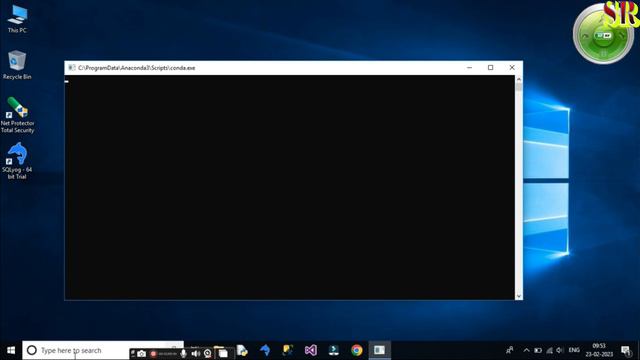Select Net Protector Total Security shortcut

pyautogui.click(x=17, y=115)
